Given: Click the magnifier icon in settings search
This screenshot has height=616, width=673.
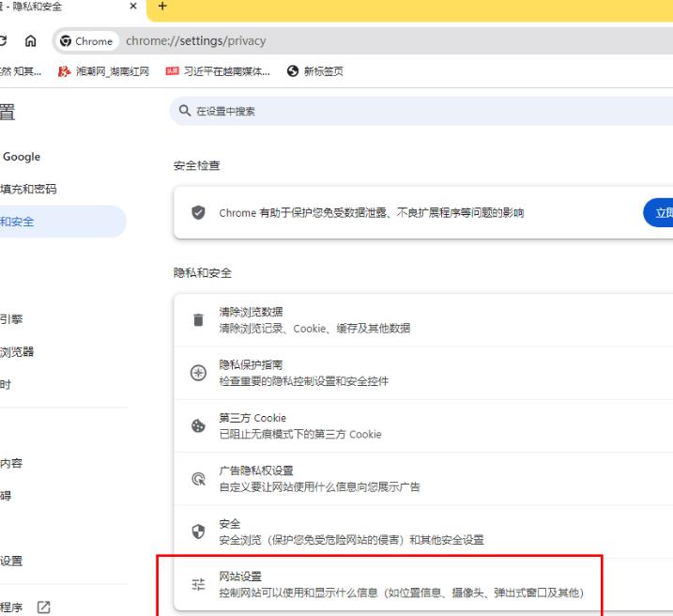Looking at the screenshot, I should tap(185, 111).
